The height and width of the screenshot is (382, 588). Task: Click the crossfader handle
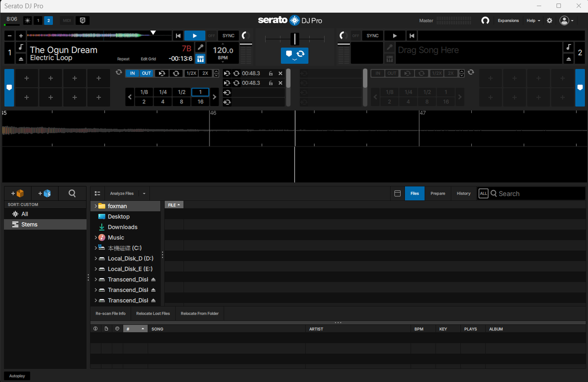point(294,39)
